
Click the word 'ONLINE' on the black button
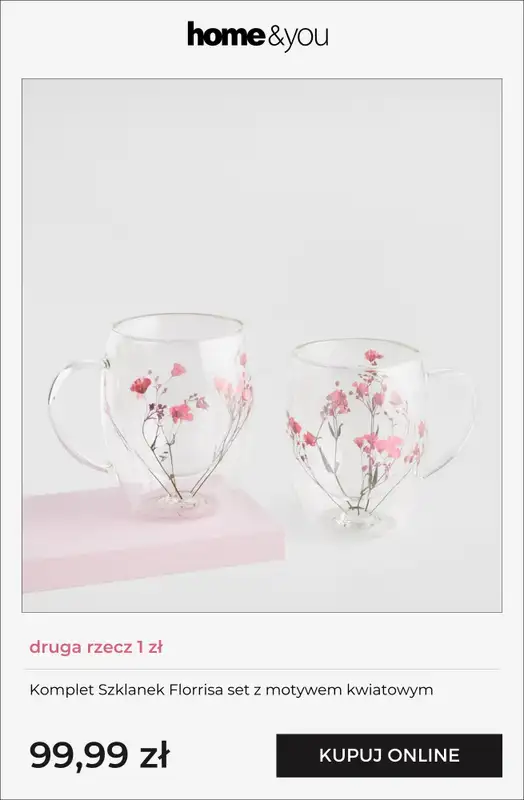pyautogui.click(x=424, y=756)
